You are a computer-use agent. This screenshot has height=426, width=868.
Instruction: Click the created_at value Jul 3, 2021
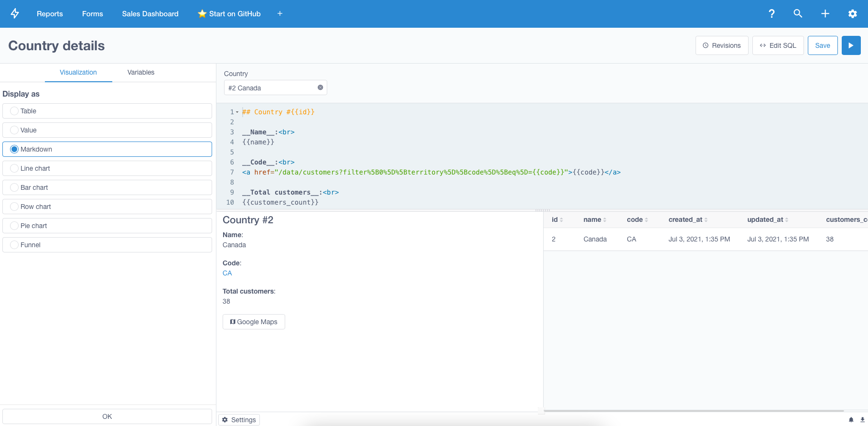click(x=699, y=239)
